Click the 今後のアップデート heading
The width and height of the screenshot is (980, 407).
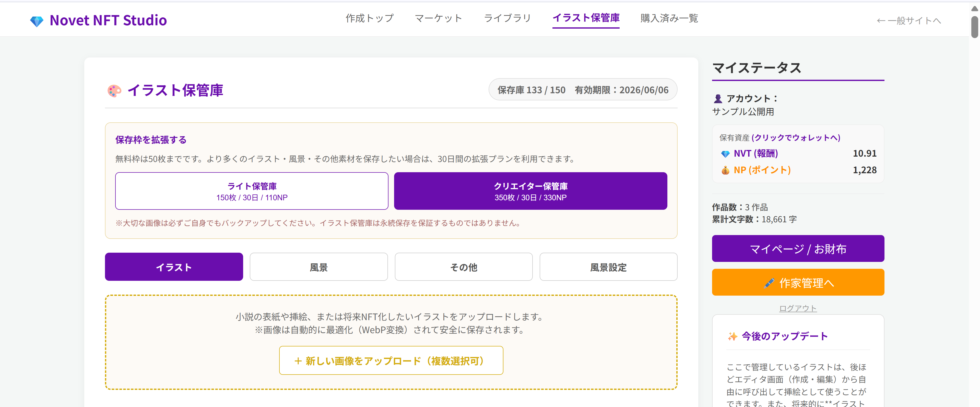coord(785,336)
